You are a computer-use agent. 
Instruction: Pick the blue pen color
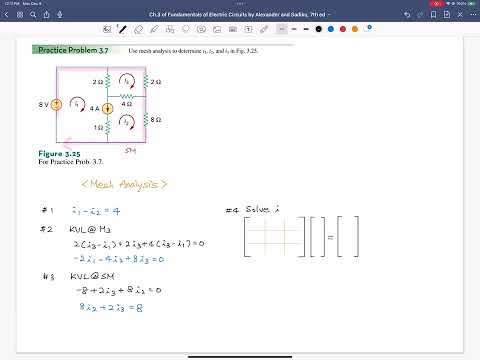tap(331, 29)
